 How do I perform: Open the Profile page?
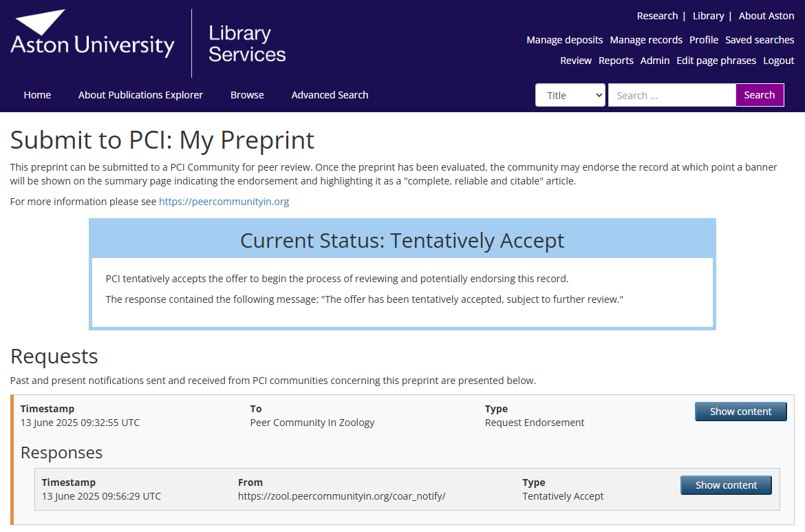(704, 40)
